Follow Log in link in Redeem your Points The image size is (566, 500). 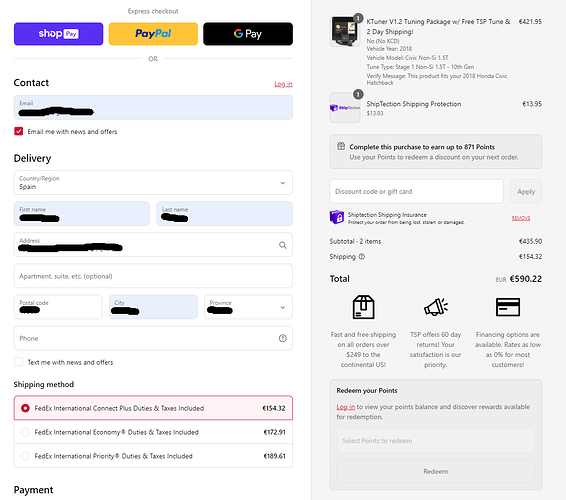345,407
